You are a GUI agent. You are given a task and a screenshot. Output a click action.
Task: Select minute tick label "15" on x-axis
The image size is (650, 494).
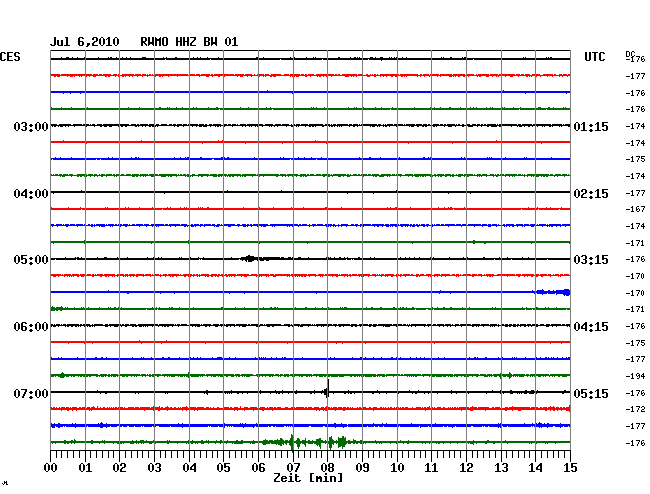[570, 468]
